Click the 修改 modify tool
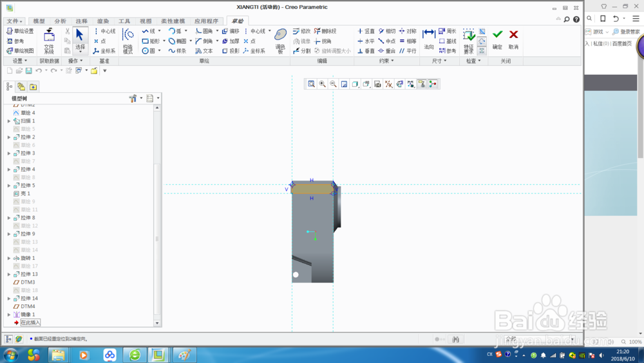The height and width of the screenshot is (363, 644). pos(302,31)
